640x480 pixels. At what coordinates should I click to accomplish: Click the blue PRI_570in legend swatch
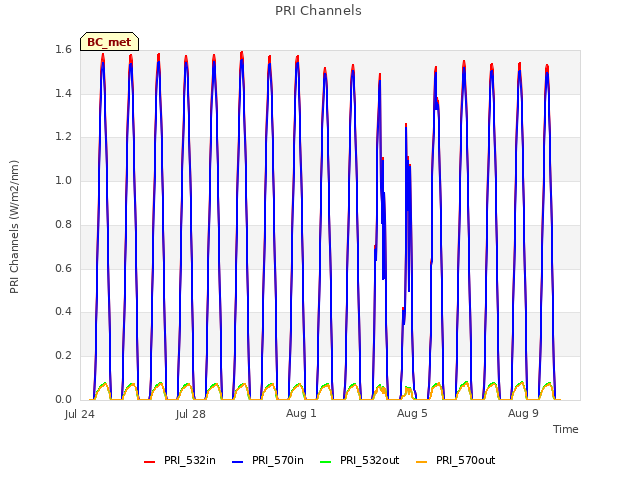(x=238, y=462)
